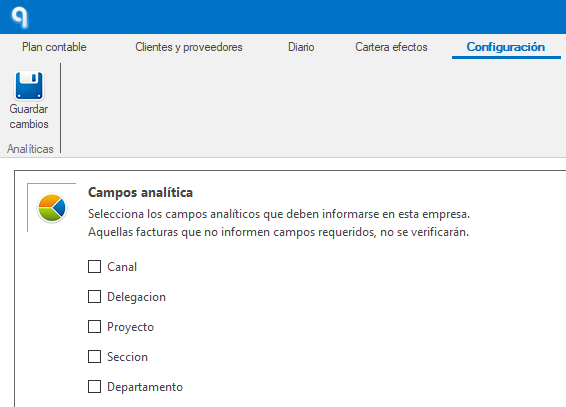Click the Guardar cambios text label
This screenshot has height=407, width=566.
click(29, 117)
